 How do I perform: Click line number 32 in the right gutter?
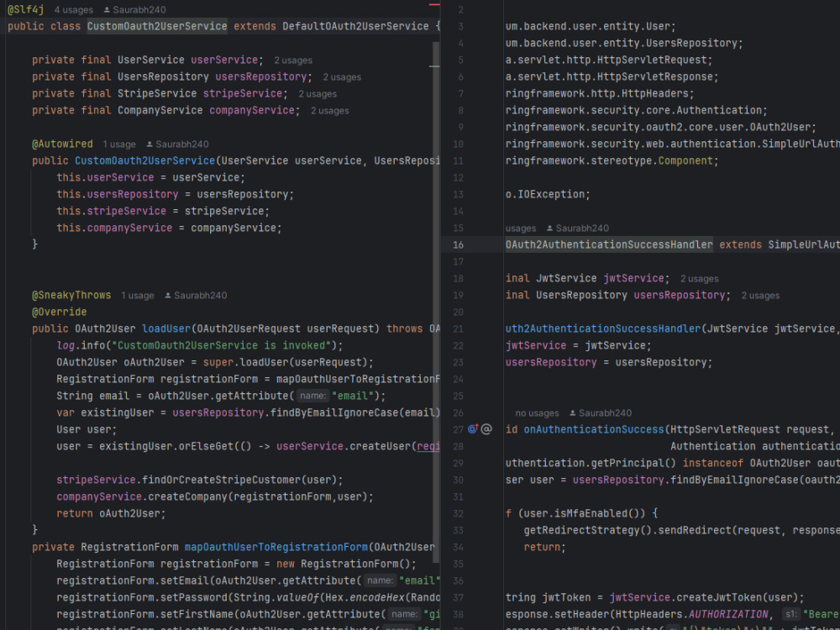click(458, 514)
